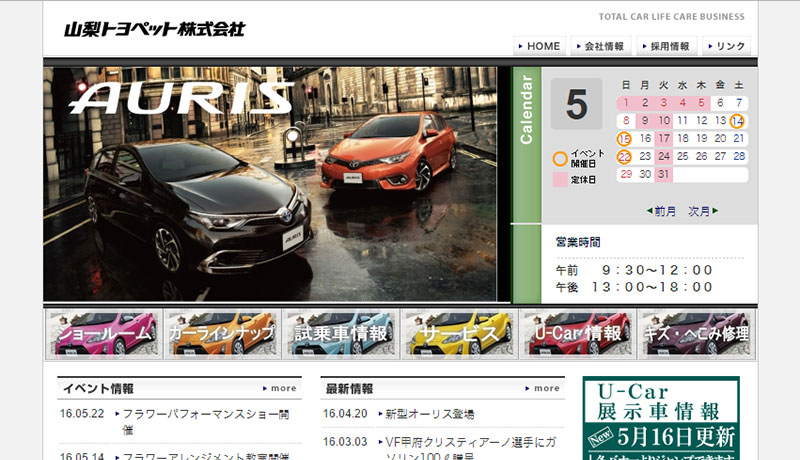
Task: Select event day 14 on calendar
Action: pos(737,121)
